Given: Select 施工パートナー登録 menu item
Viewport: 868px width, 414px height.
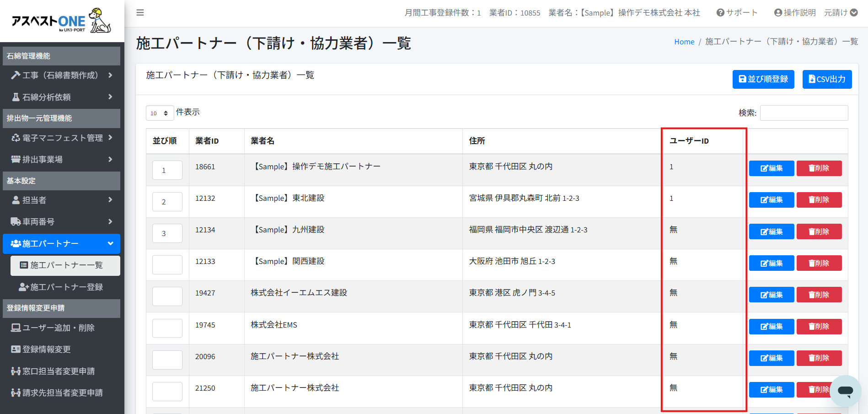Looking at the screenshot, I should (65, 287).
